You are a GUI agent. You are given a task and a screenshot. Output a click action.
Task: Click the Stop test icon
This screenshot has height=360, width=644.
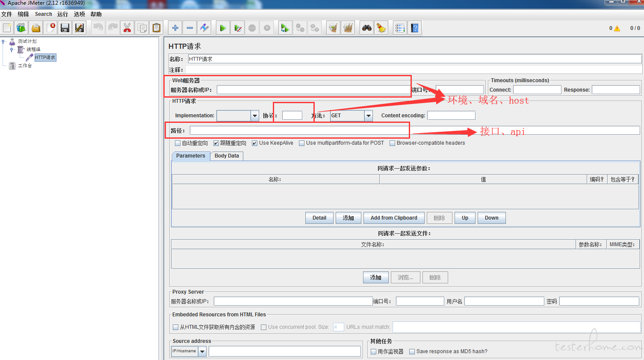[x=252, y=28]
